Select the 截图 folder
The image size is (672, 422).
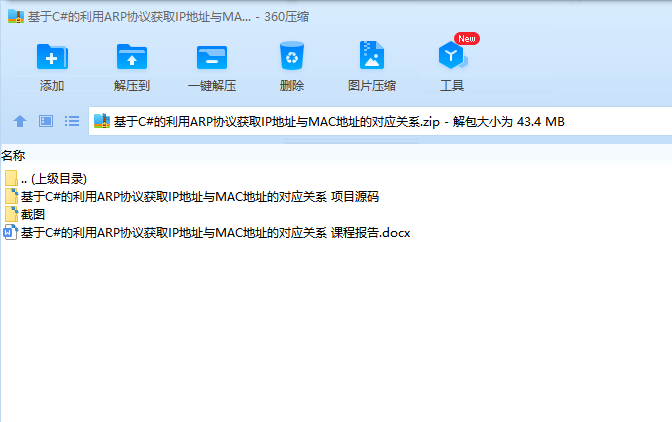coord(25,214)
